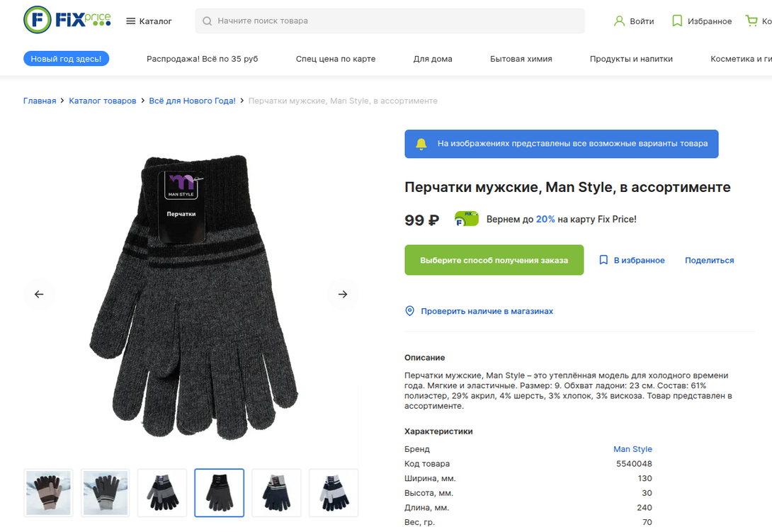Open the Бытовая химия category
This screenshot has height=532, width=772.
pos(521,59)
